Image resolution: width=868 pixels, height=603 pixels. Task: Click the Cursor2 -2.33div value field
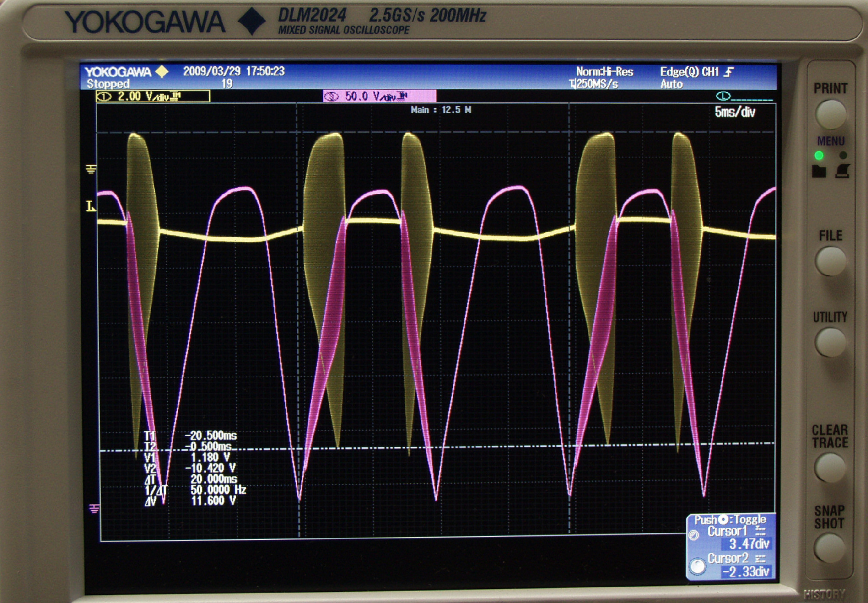click(745, 571)
